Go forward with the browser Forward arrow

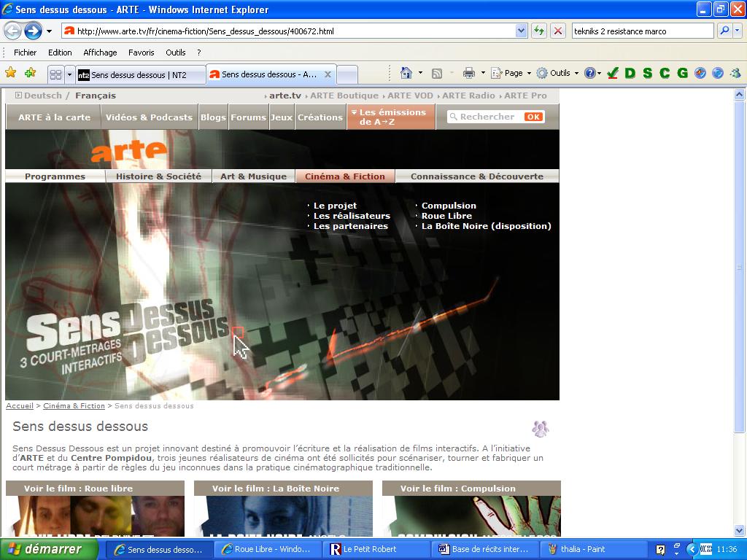click(x=33, y=31)
